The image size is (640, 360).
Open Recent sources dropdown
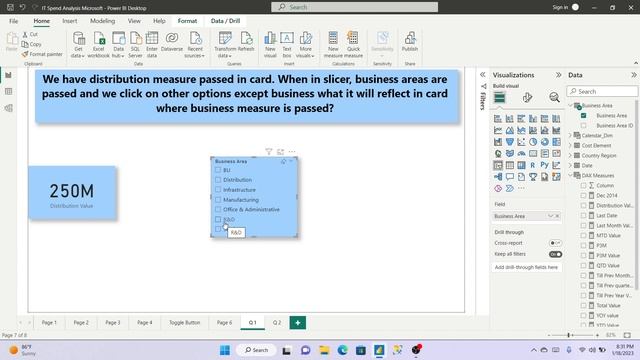point(195,45)
